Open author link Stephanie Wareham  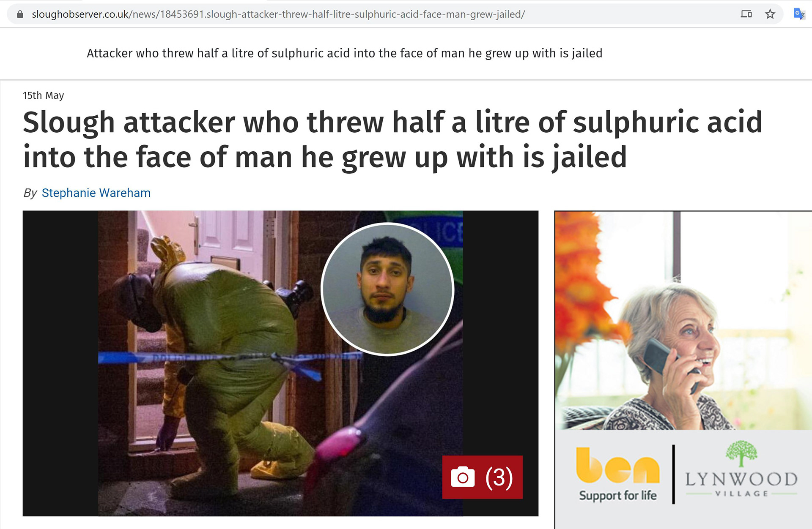tap(96, 193)
